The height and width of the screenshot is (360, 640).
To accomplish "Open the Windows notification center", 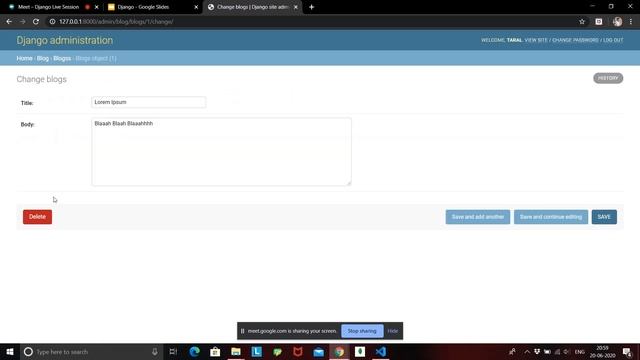I will coord(627,352).
